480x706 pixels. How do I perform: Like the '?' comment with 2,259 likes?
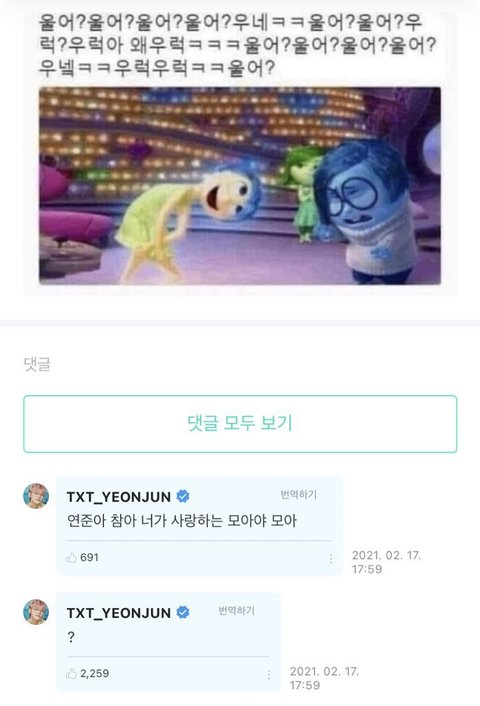click(72, 674)
